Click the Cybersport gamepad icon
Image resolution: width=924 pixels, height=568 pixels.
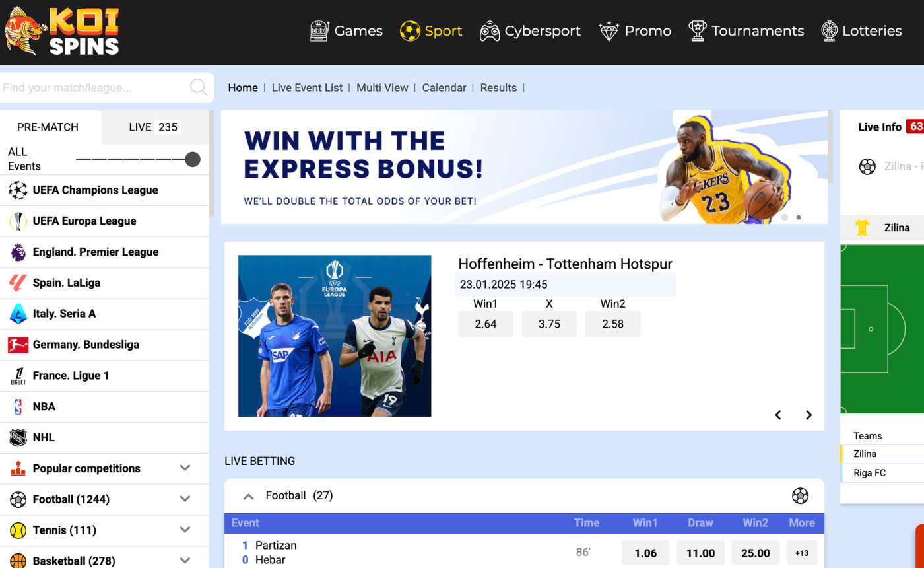(x=490, y=31)
